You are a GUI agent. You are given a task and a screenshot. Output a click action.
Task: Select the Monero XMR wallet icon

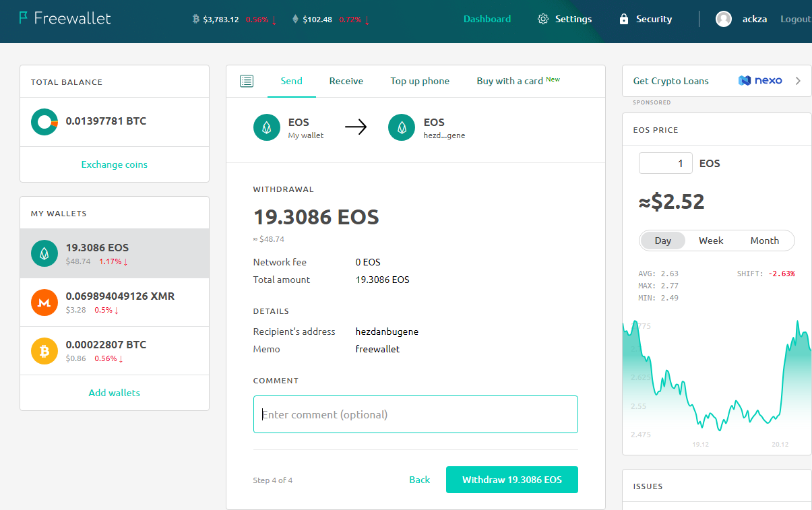click(x=44, y=302)
